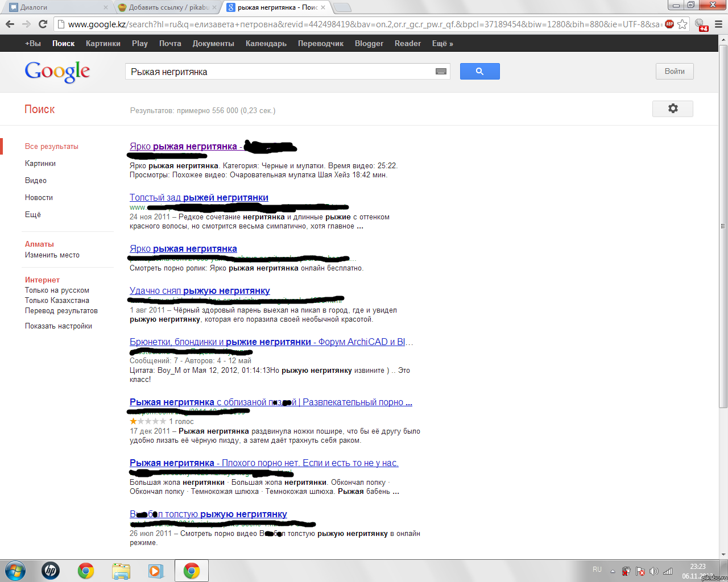Open the Форум ArchiCAD result link
728x582 pixels.
(271, 342)
